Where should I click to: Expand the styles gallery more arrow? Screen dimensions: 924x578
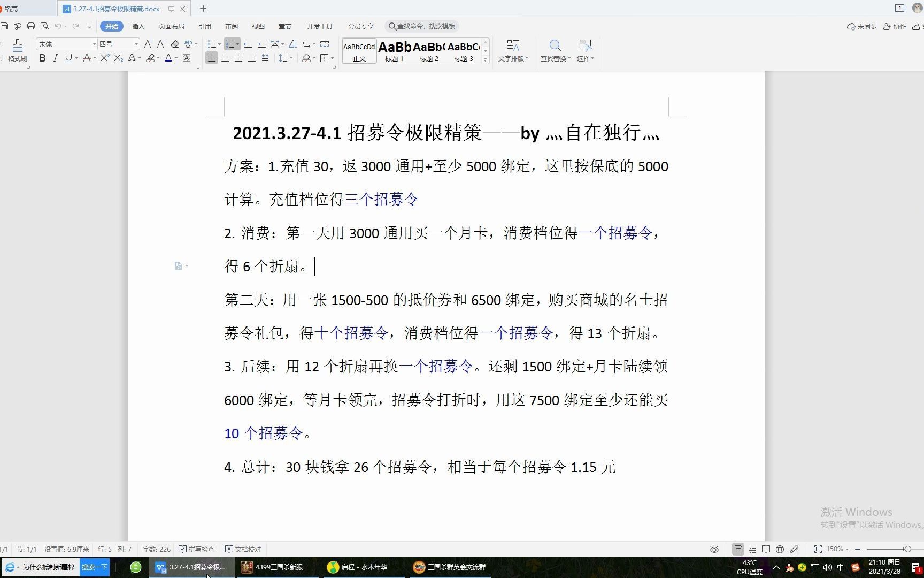point(485,59)
